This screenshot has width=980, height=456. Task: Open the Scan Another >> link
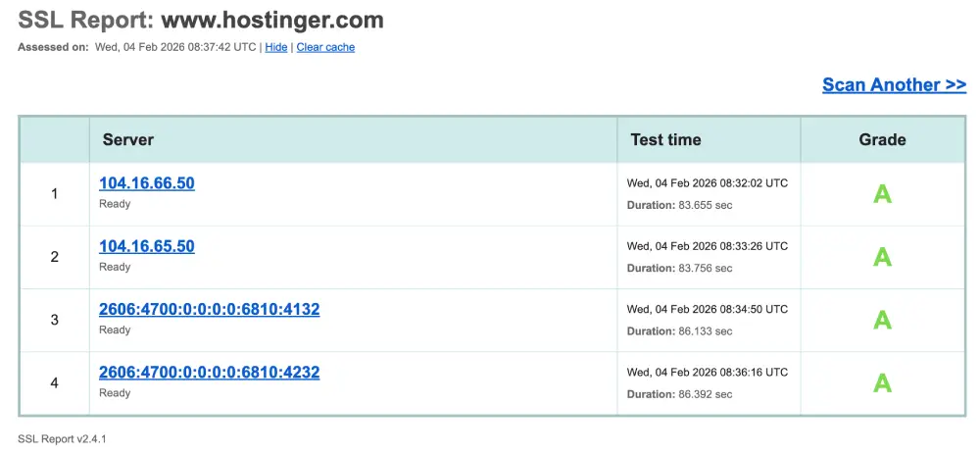(895, 85)
